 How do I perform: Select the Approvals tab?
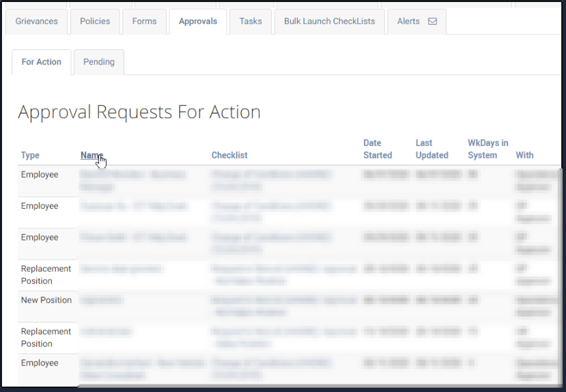[198, 21]
